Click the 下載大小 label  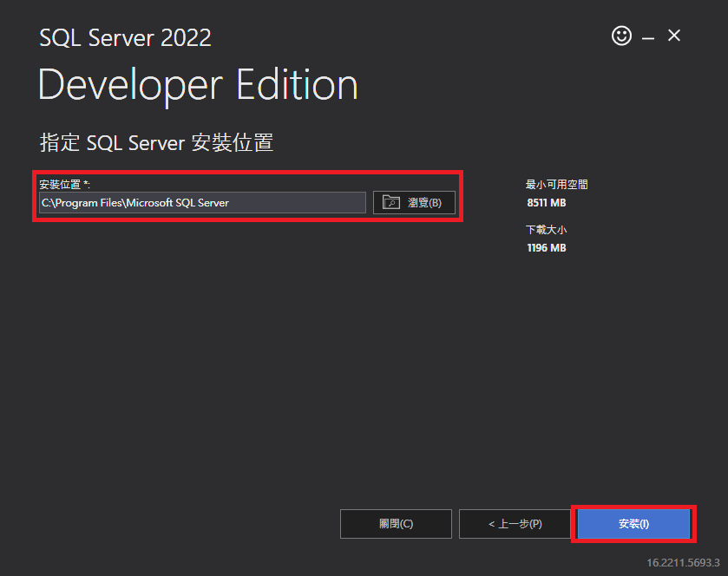547,230
